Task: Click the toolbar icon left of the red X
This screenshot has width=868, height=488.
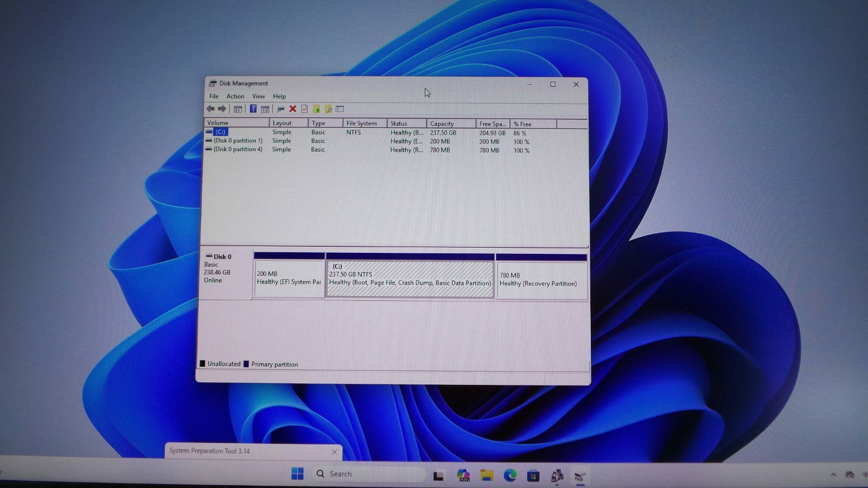Action: coord(280,109)
